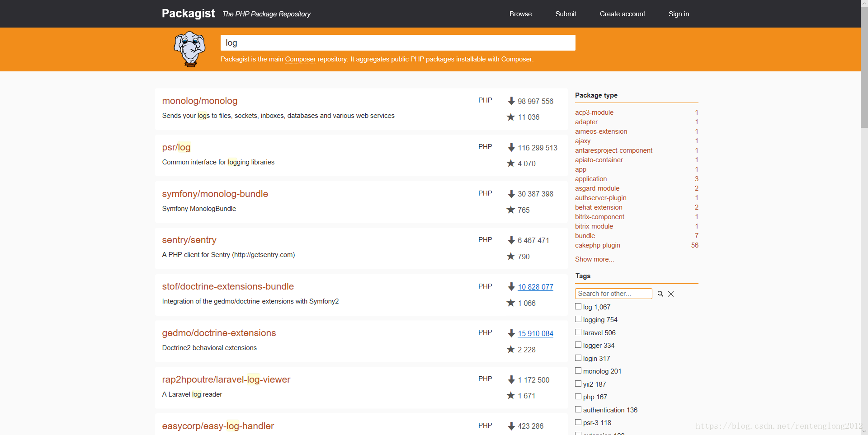This screenshot has width=868, height=435.
Task: Click the 15 910 084 downloads link
Action: [x=535, y=333]
